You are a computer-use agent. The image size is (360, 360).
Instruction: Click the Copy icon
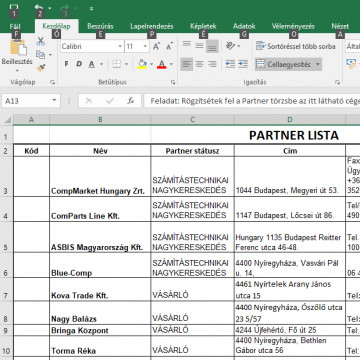tap(41, 54)
